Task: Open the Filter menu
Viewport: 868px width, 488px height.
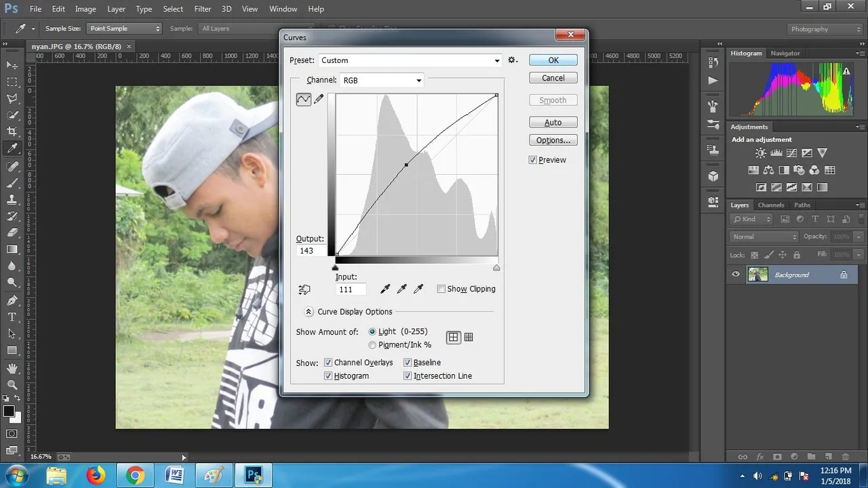Action: click(202, 9)
